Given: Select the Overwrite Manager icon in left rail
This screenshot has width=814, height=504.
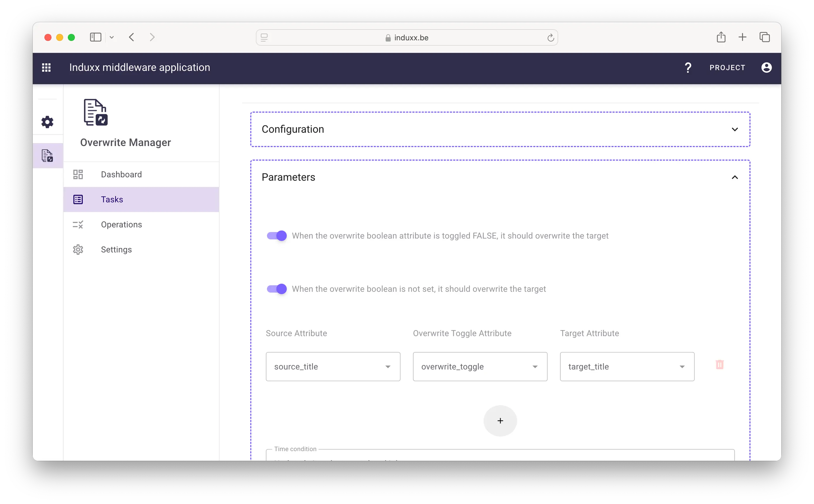Looking at the screenshot, I should pyautogui.click(x=47, y=156).
